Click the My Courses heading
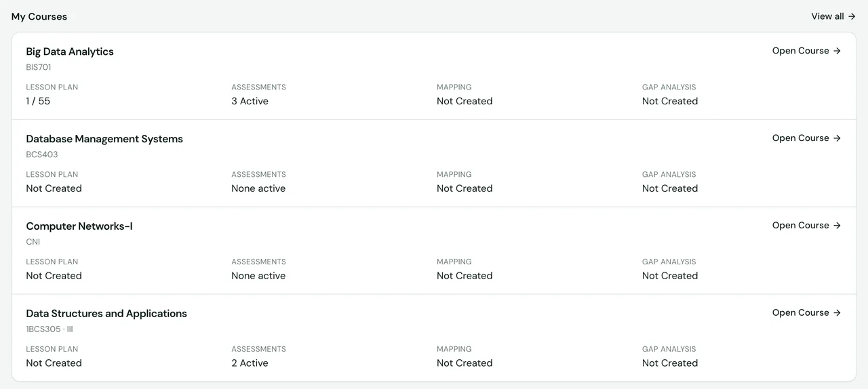The image size is (868, 389). click(x=39, y=17)
